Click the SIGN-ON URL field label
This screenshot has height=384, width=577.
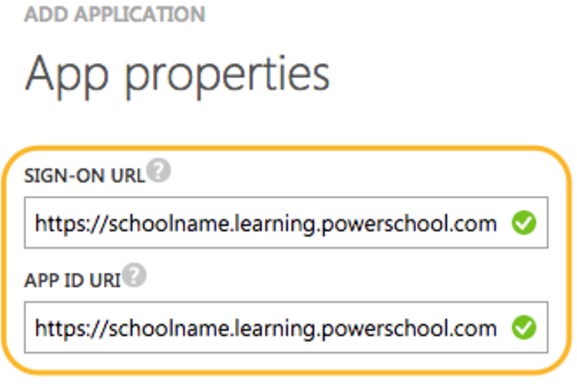(85, 175)
